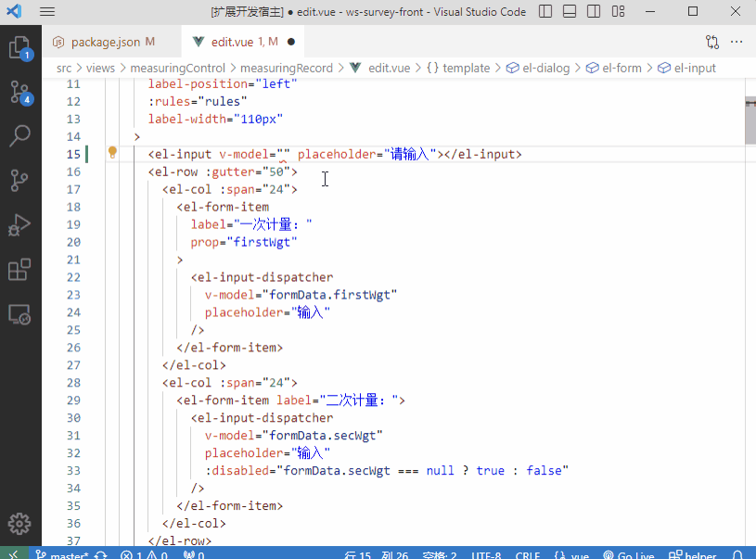
Task: Open the Manage gear menu
Action: pos(19,522)
